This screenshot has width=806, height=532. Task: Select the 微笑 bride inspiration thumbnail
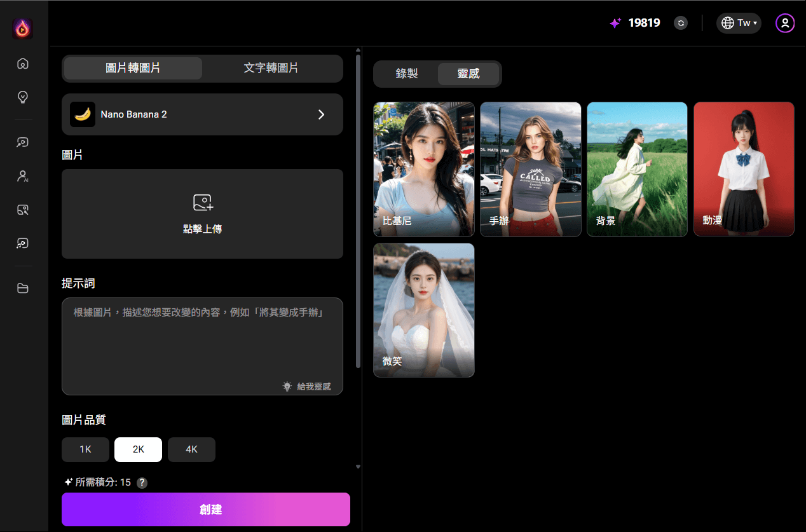point(423,310)
